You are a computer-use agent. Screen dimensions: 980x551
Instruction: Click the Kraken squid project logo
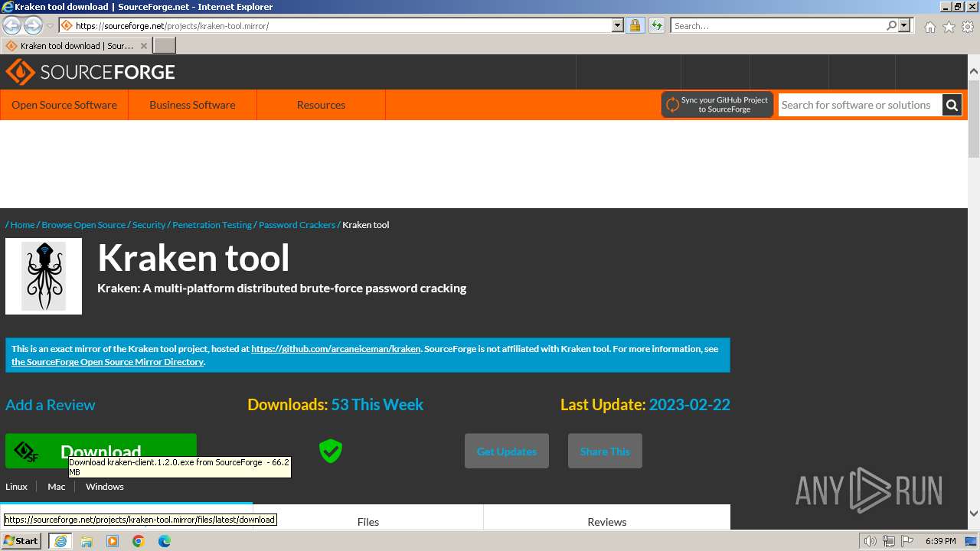[44, 276]
